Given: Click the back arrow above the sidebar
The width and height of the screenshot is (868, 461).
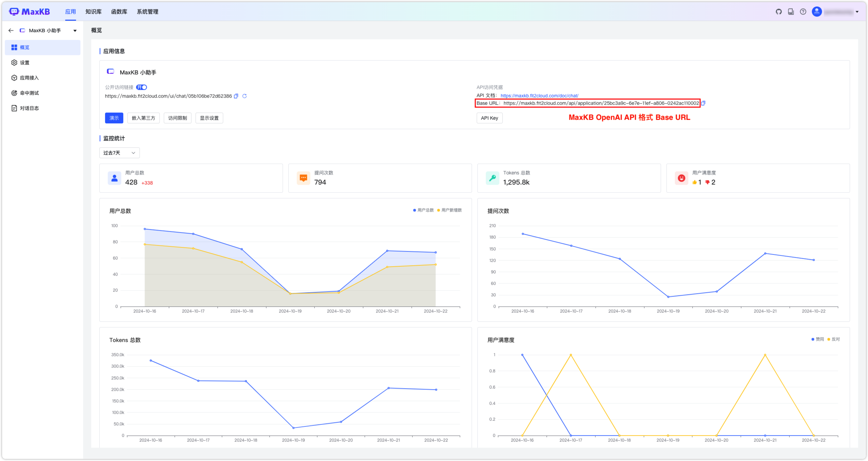Looking at the screenshot, I should tap(11, 30).
